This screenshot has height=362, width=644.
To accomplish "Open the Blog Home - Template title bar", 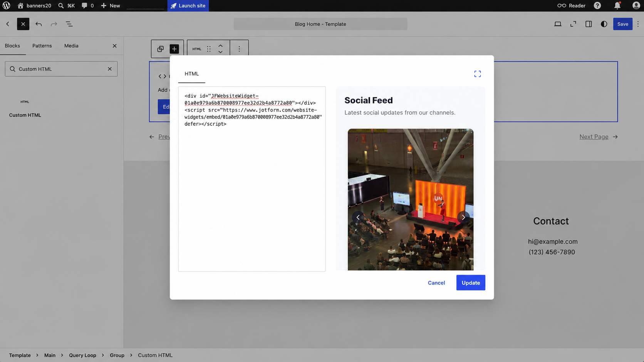I will pos(320,24).
